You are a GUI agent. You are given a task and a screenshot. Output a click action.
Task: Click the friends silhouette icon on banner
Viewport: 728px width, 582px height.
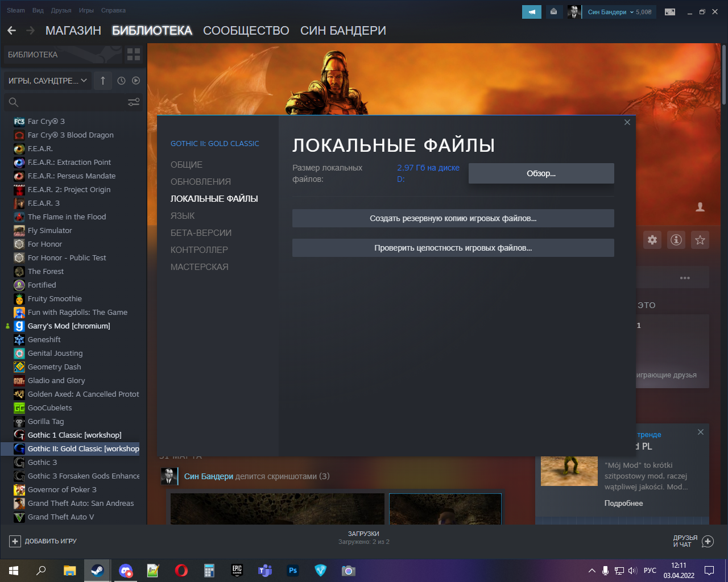coord(700,207)
